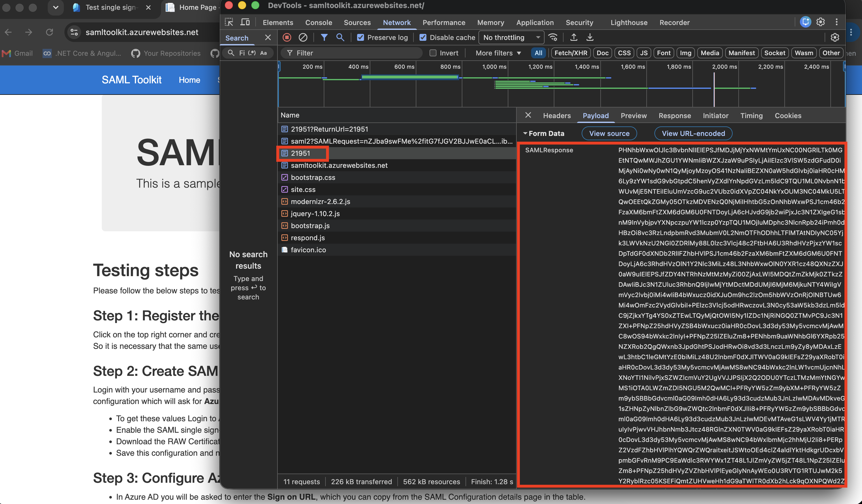Click the import HAR upload icon
862x504 pixels.
pyautogui.click(x=574, y=37)
